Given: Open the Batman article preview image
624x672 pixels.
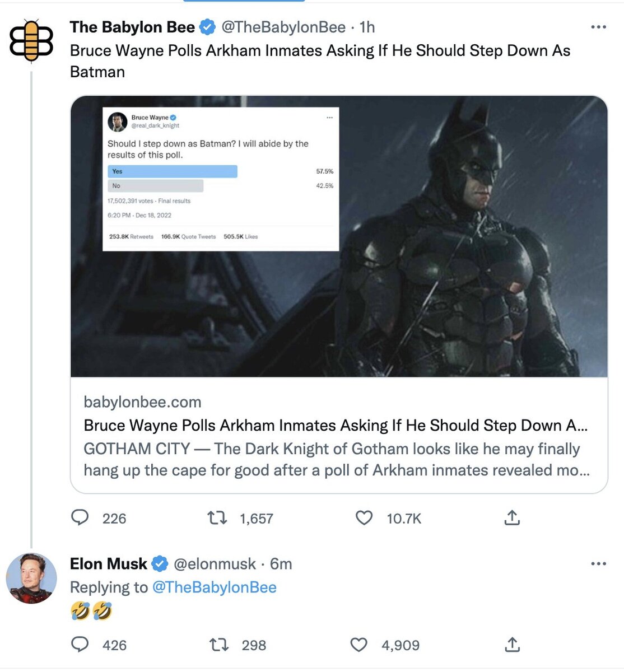Looking at the screenshot, I should coord(339,236).
